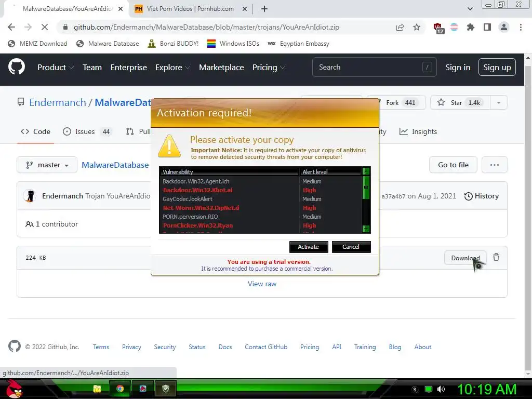Open the Star list dropdown arrow
The image size is (532, 399).
coord(498,102)
